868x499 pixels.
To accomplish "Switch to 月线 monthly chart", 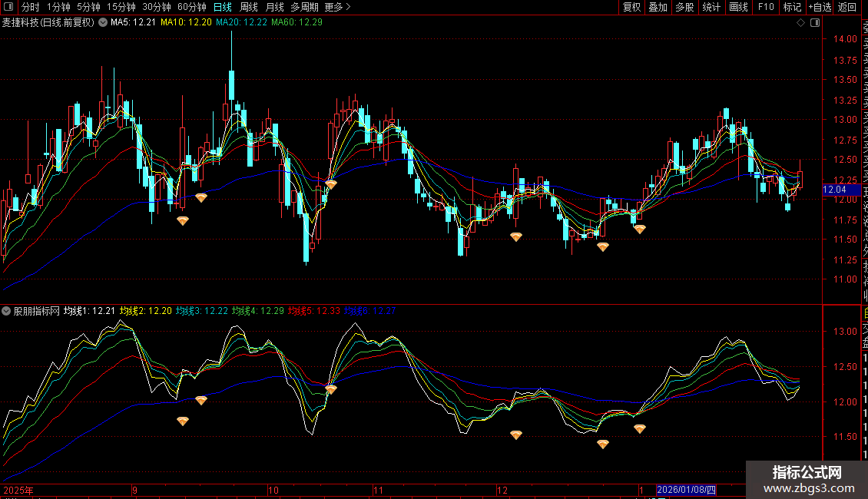I will pyautogui.click(x=274, y=7).
